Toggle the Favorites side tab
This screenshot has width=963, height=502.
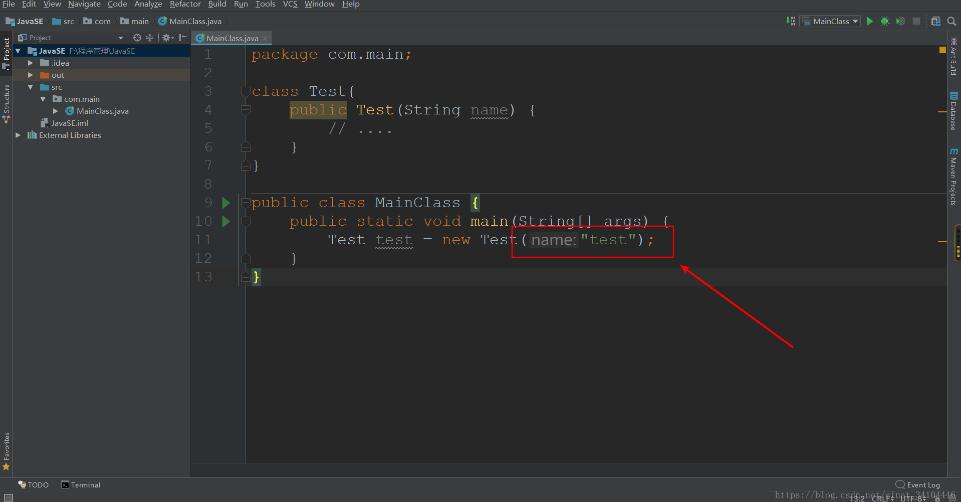coord(6,452)
